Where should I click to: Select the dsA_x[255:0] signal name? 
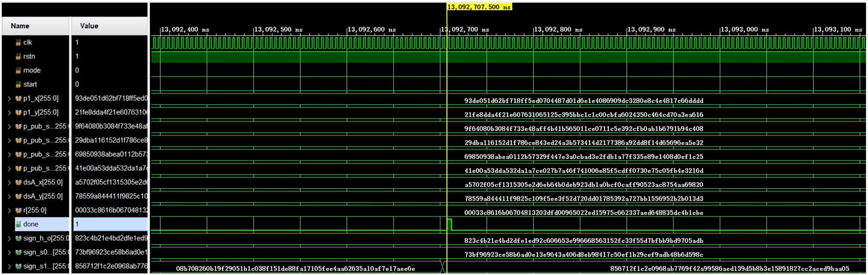(x=43, y=182)
